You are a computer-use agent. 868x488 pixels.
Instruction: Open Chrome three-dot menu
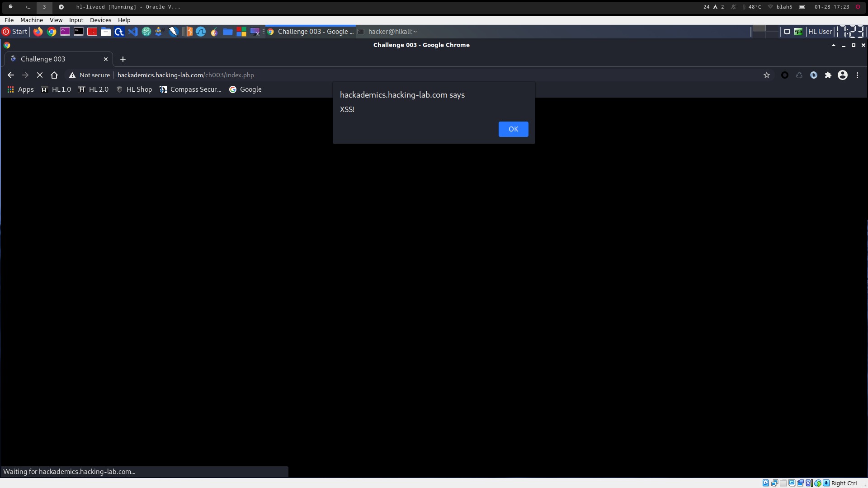(x=857, y=75)
